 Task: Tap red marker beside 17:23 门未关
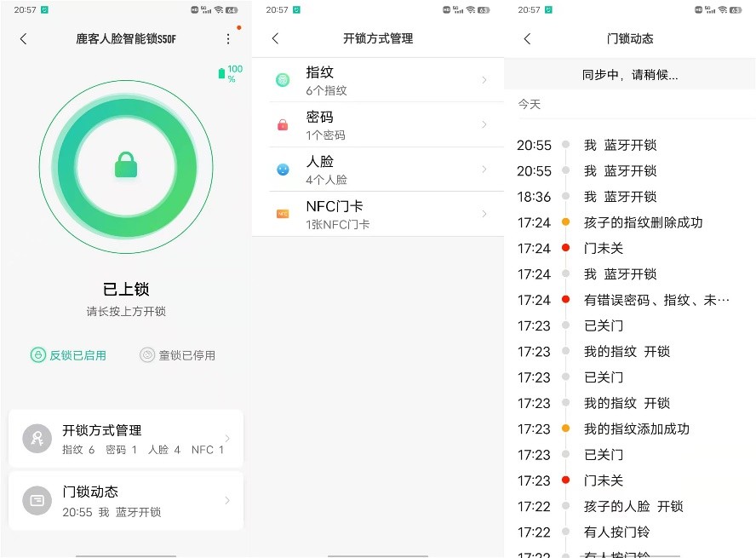[565, 480]
